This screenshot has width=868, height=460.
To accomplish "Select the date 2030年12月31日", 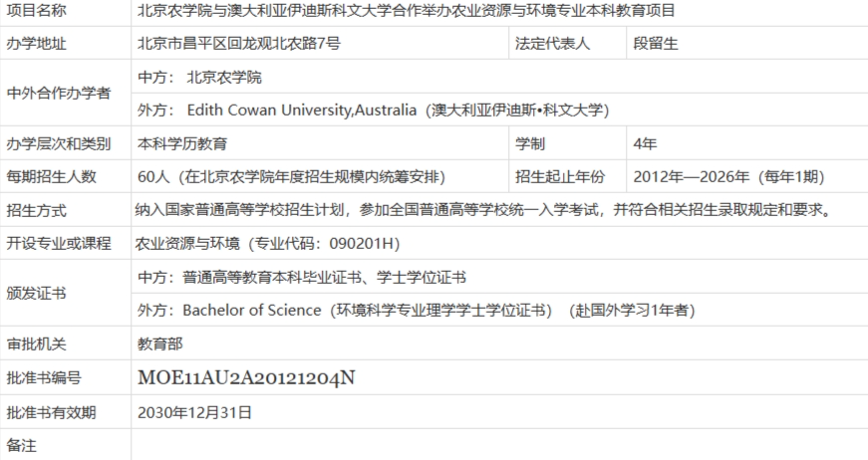I will (195, 412).
